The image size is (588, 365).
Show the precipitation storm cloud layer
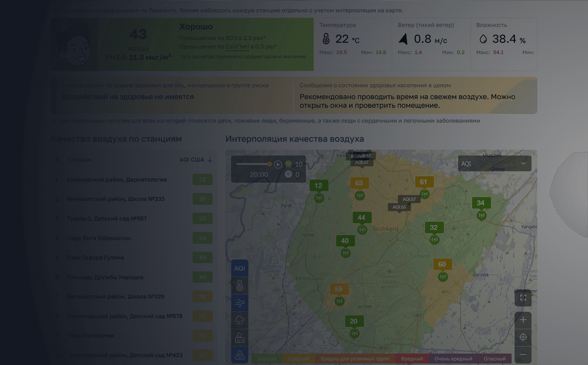[240, 320]
